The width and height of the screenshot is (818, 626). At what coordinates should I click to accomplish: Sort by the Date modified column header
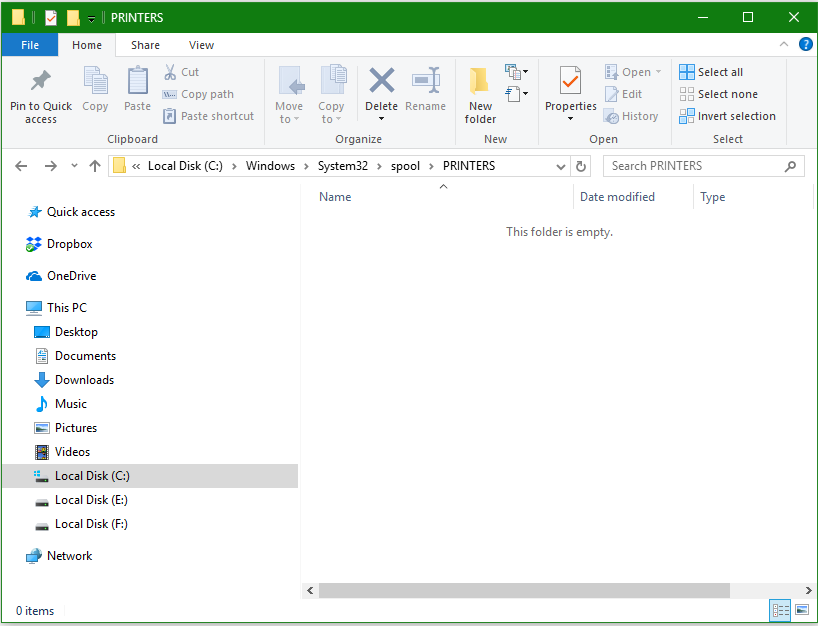[x=617, y=197]
